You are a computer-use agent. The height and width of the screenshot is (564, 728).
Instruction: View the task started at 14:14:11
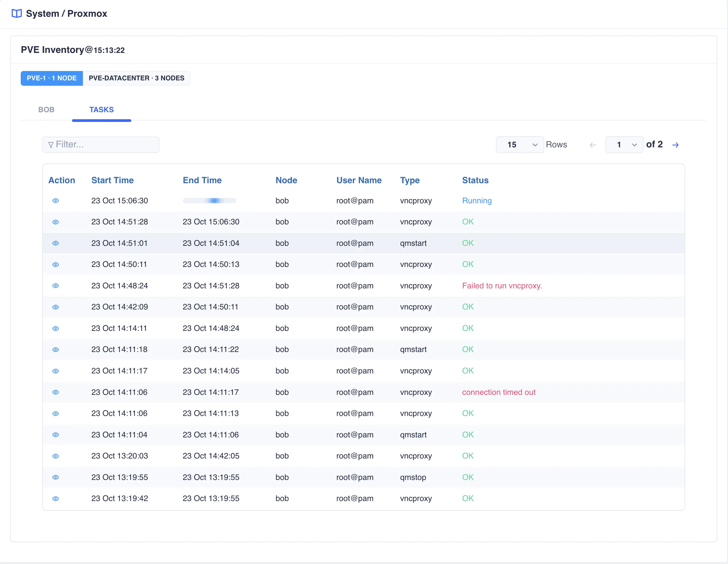56,329
